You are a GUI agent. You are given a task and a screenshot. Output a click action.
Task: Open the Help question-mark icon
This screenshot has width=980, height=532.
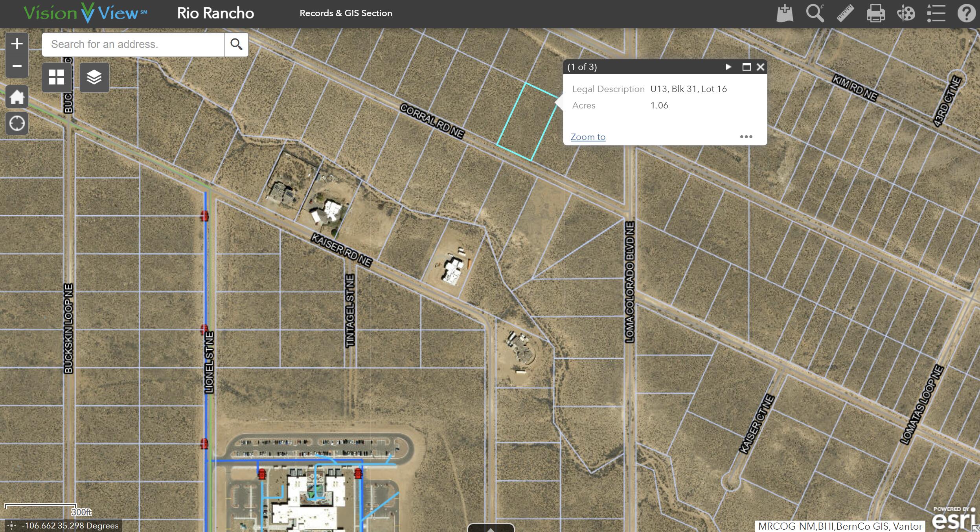(x=966, y=13)
